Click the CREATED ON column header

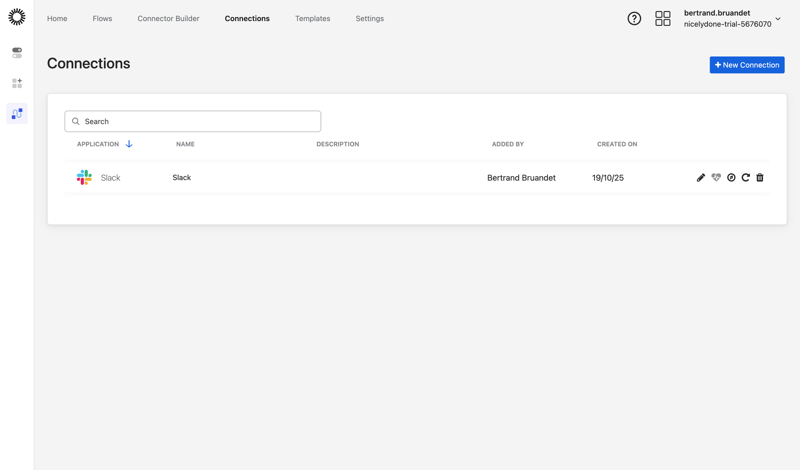(x=617, y=144)
